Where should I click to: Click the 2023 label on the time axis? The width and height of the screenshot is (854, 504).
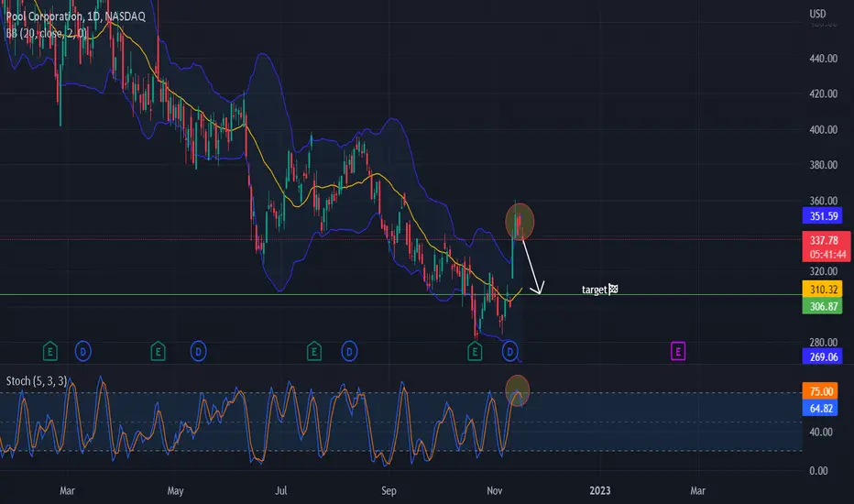[x=600, y=491]
